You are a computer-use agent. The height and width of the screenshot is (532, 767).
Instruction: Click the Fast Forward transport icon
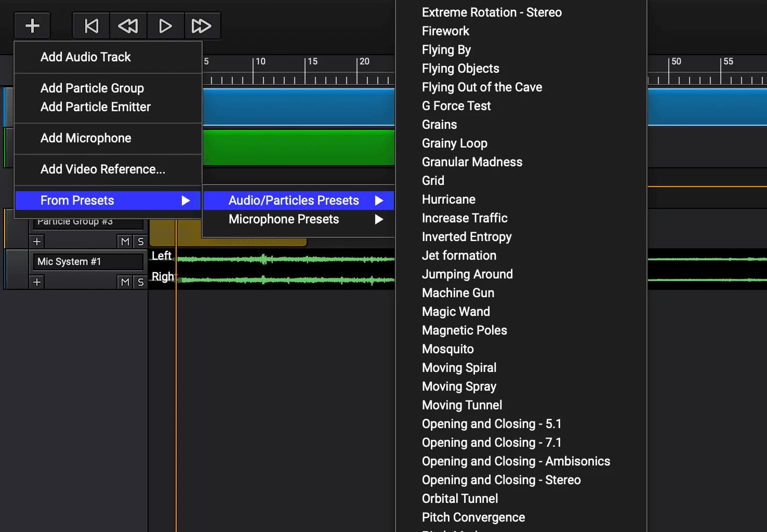[203, 25]
